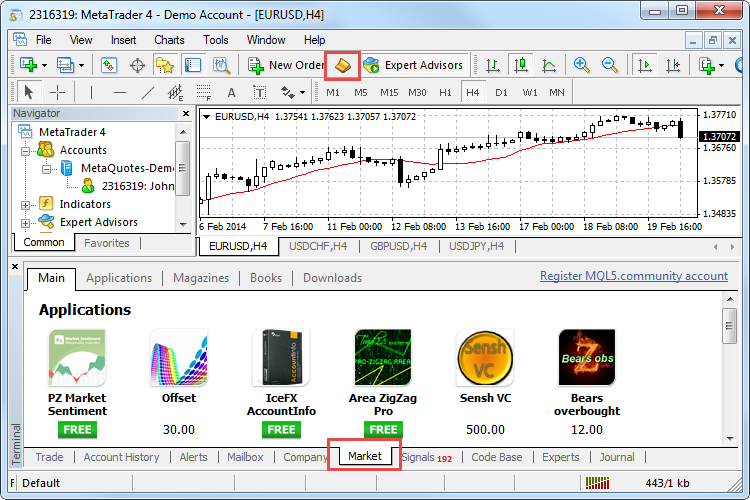
Task: Select the crosshair tool
Action: coord(57,92)
